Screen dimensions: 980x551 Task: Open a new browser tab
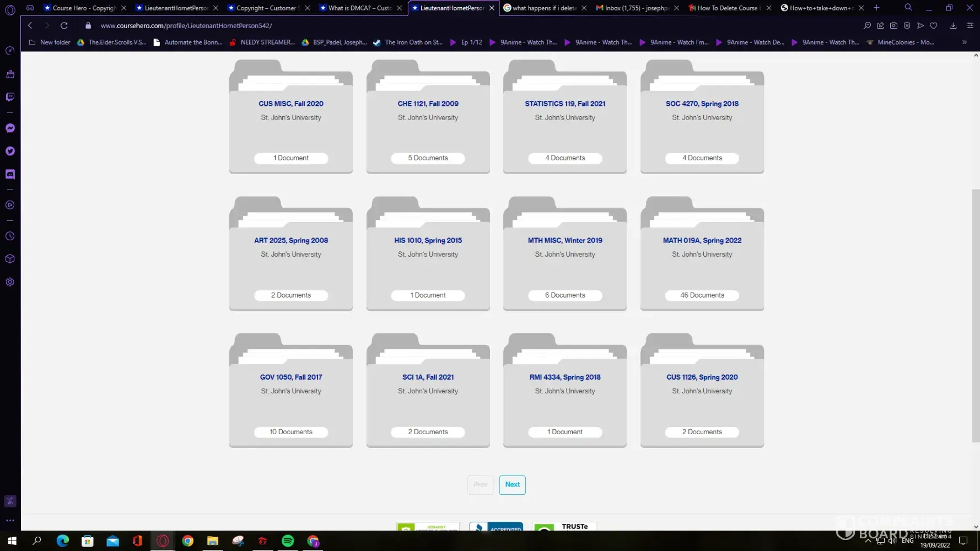coord(876,8)
